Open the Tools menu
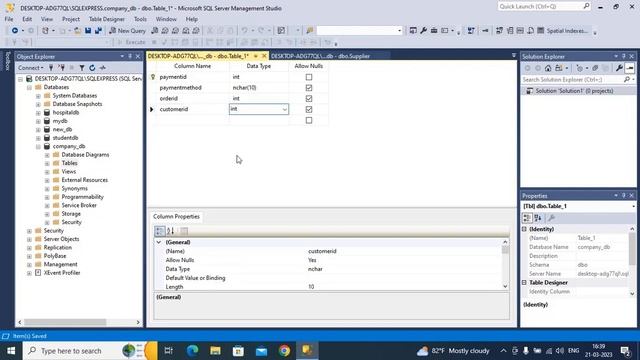 click(140, 19)
